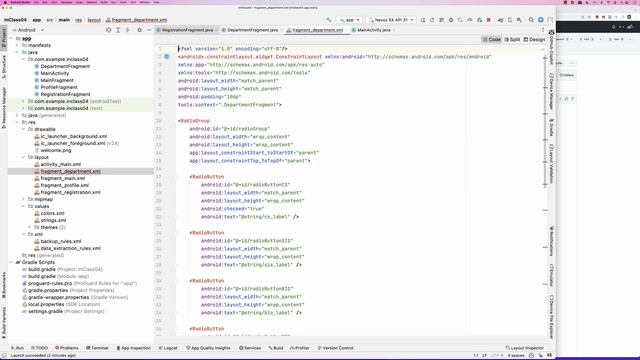Collapse the app module tree node
The width and height of the screenshot is (640, 360).
11,38
